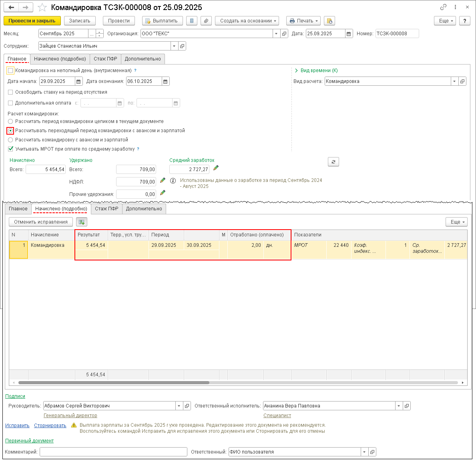Screen dimensions: 476x460
Task: Click the info icon near earnings period note
Action: [x=173, y=181]
